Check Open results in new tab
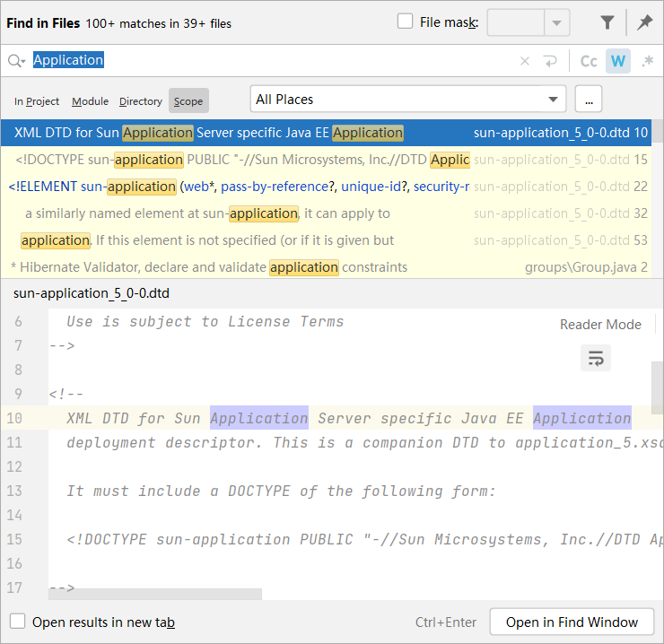The image size is (664, 644). tap(17, 622)
